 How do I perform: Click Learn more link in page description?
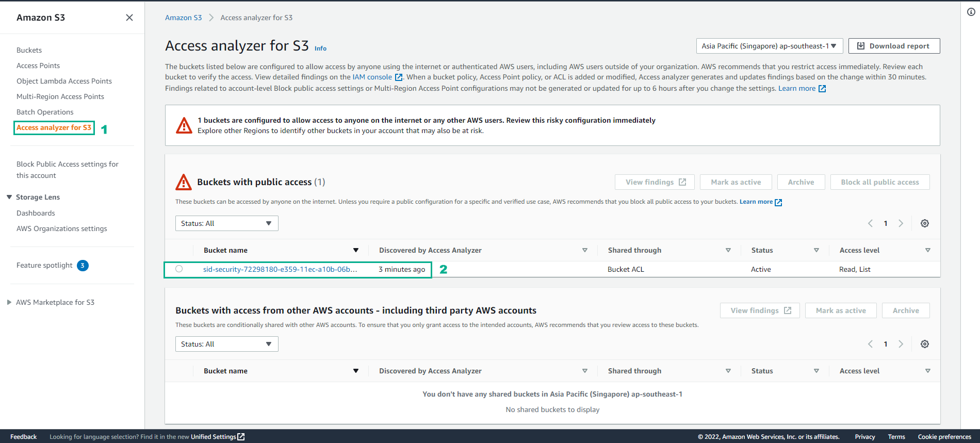pos(802,89)
